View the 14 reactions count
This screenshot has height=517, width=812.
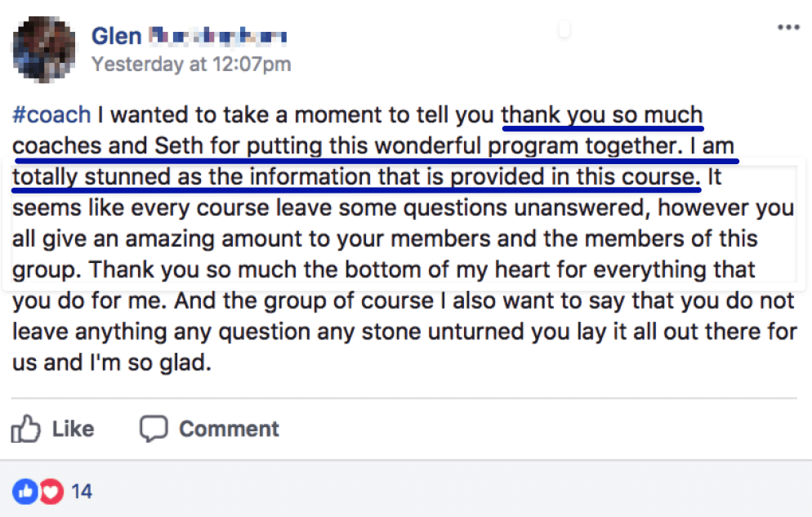click(x=82, y=491)
